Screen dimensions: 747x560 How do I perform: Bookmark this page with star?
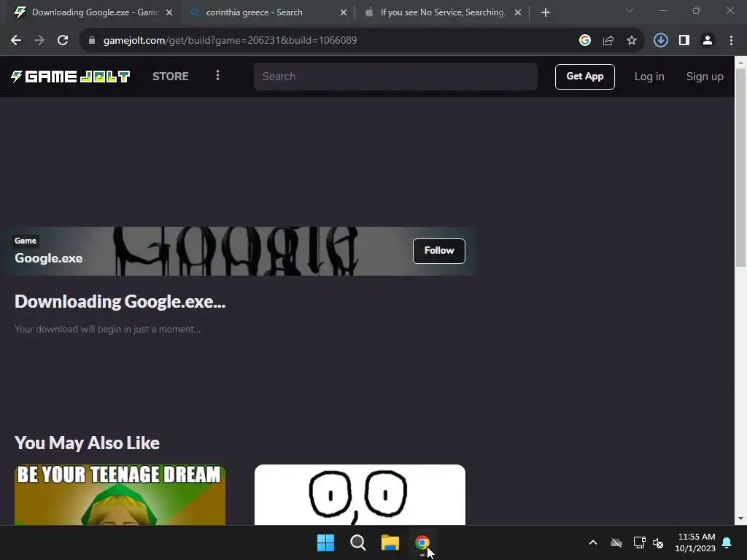(x=632, y=41)
